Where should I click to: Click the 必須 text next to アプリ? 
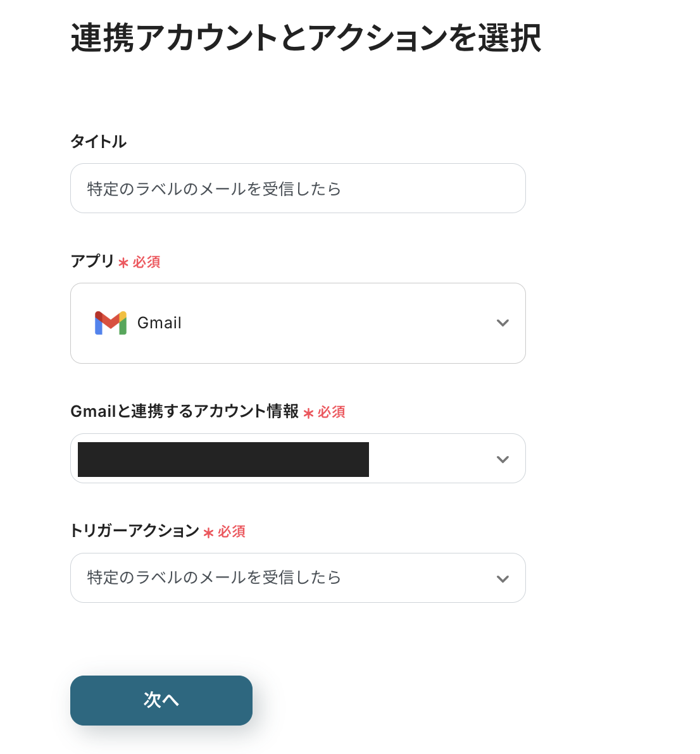click(x=147, y=263)
